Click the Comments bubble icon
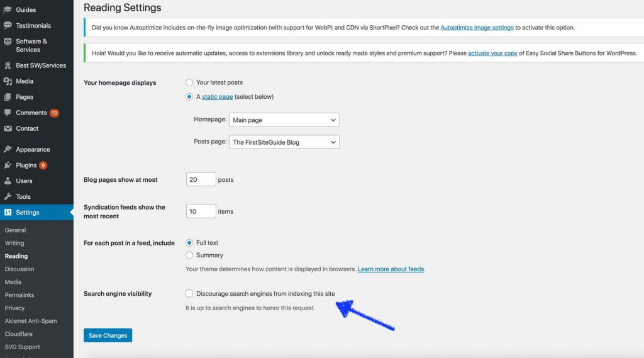Image resolution: width=644 pixels, height=358 pixels. pos(8,113)
